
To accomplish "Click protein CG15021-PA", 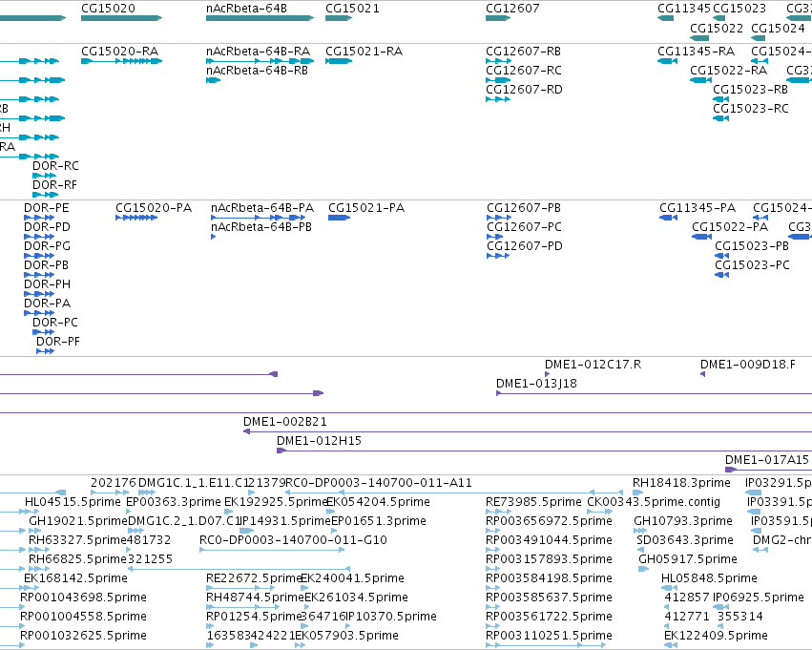I will point(366,208).
